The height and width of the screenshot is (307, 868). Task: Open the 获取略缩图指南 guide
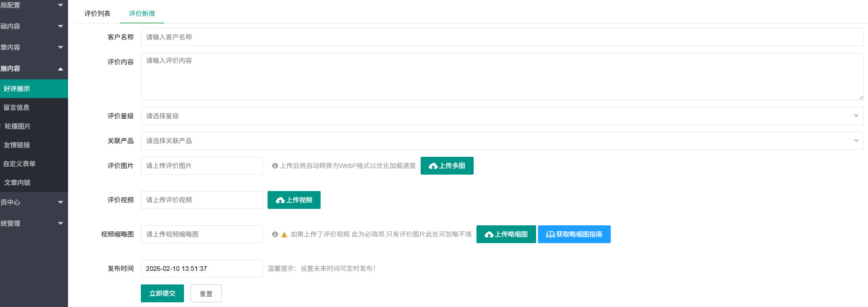[574, 234]
